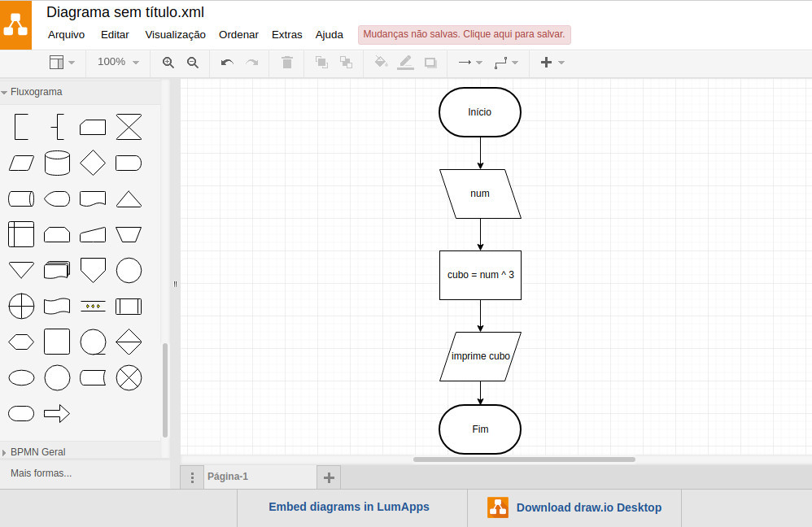
Task: Select the trapezoid manual operation shape
Action: 129,234
